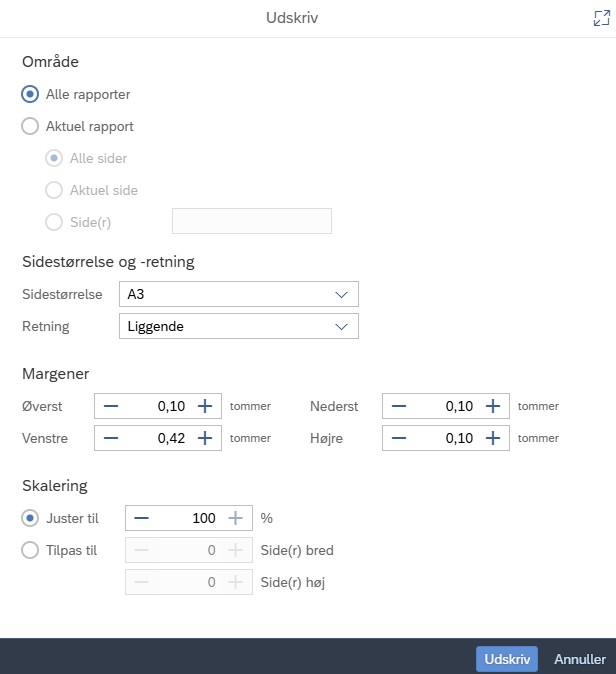Click the Venstre margin value field

158,438
